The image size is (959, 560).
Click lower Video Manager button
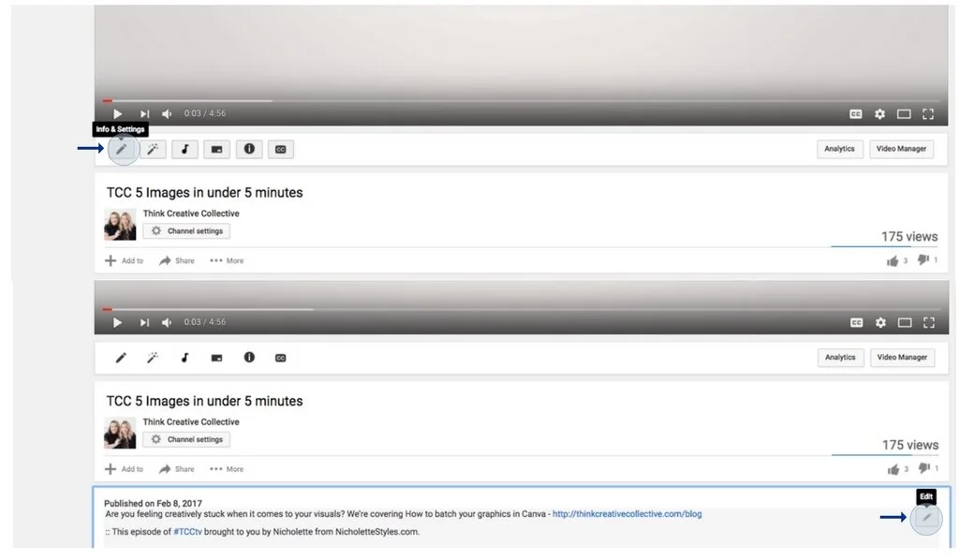[x=902, y=357]
